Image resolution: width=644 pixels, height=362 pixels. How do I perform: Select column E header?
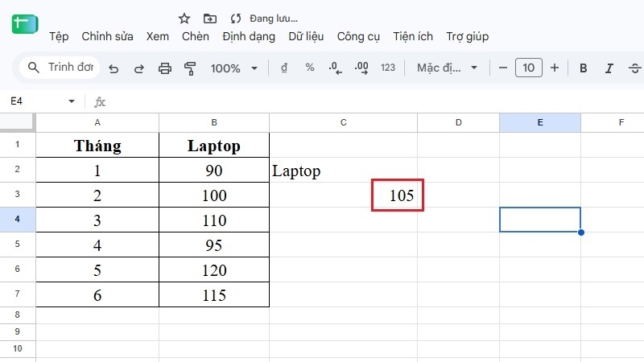(x=540, y=122)
